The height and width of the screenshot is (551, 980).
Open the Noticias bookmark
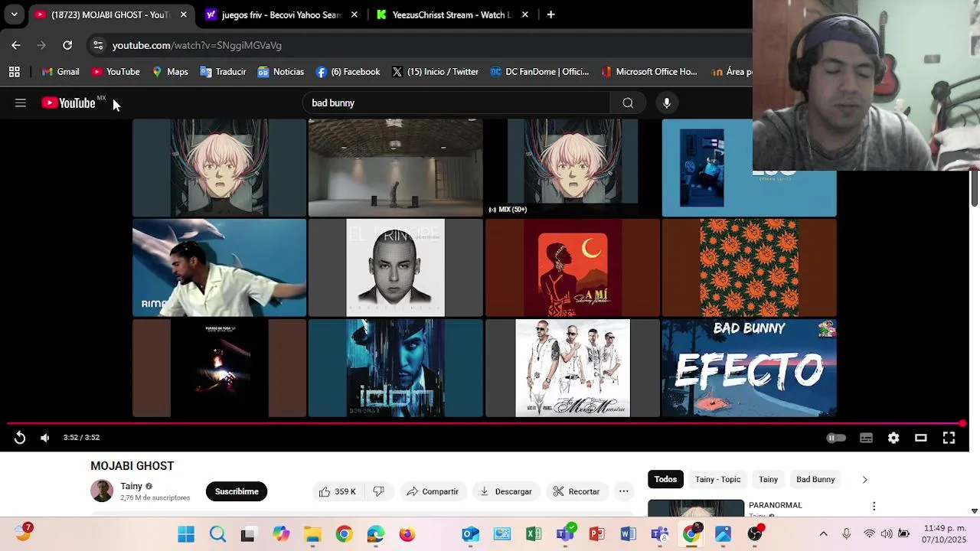(280, 72)
